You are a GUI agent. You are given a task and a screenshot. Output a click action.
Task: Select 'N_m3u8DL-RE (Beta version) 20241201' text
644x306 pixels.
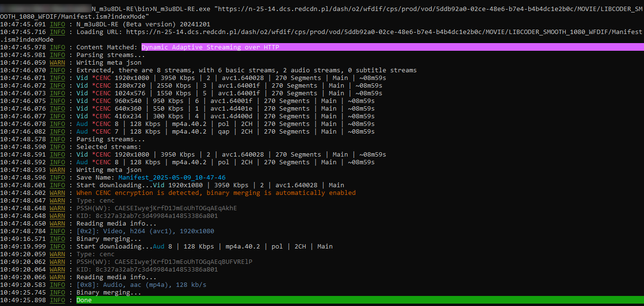click(x=143, y=24)
